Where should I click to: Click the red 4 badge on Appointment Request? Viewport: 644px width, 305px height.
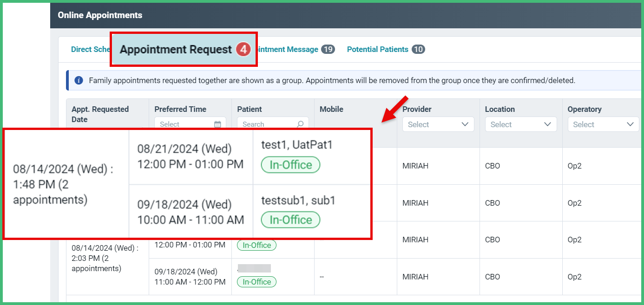[243, 49]
